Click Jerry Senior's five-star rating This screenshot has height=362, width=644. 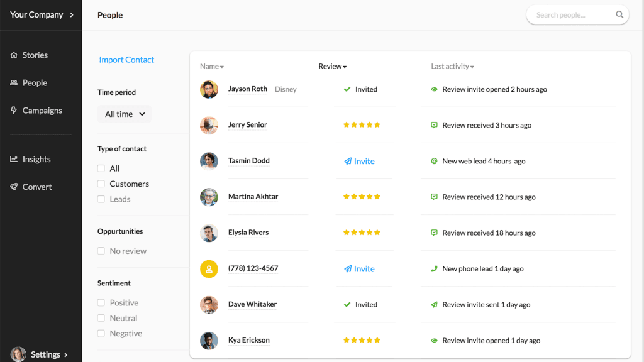pyautogui.click(x=361, y=125)
